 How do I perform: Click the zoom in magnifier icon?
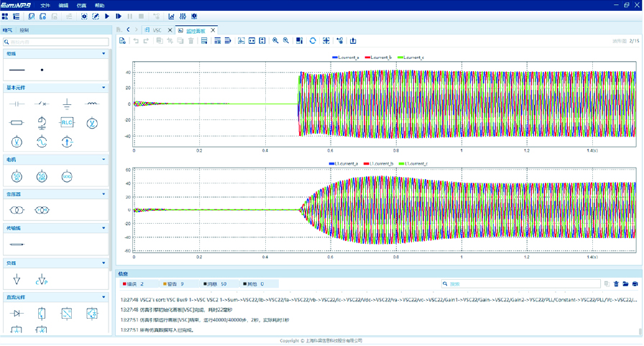click(x=275, y=41)
